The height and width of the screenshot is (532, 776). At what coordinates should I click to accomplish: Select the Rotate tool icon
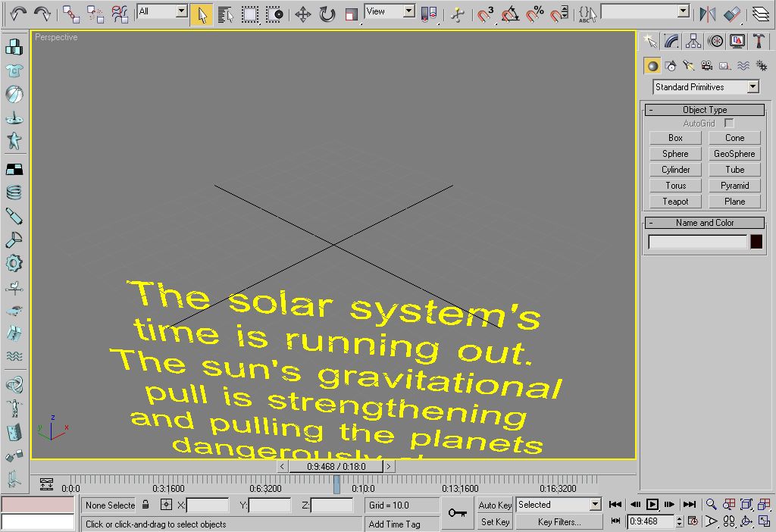(x=327, y=14)
